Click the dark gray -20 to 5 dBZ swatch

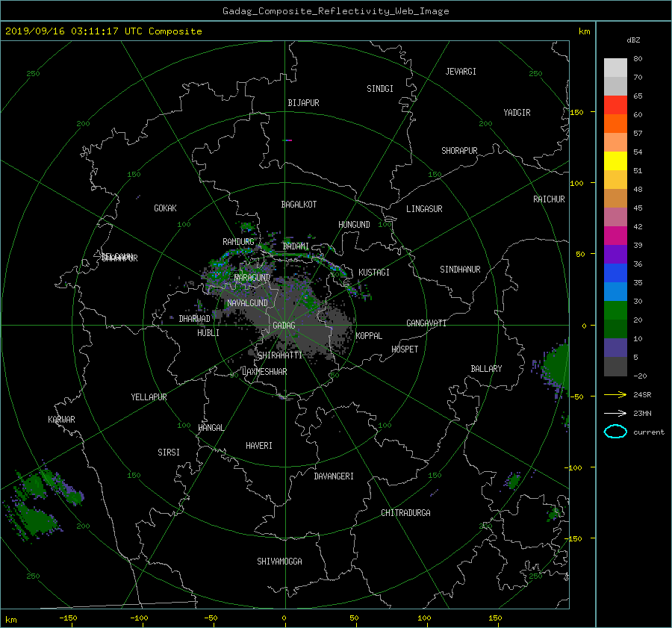pyautogui.click(x=615, y=367)
